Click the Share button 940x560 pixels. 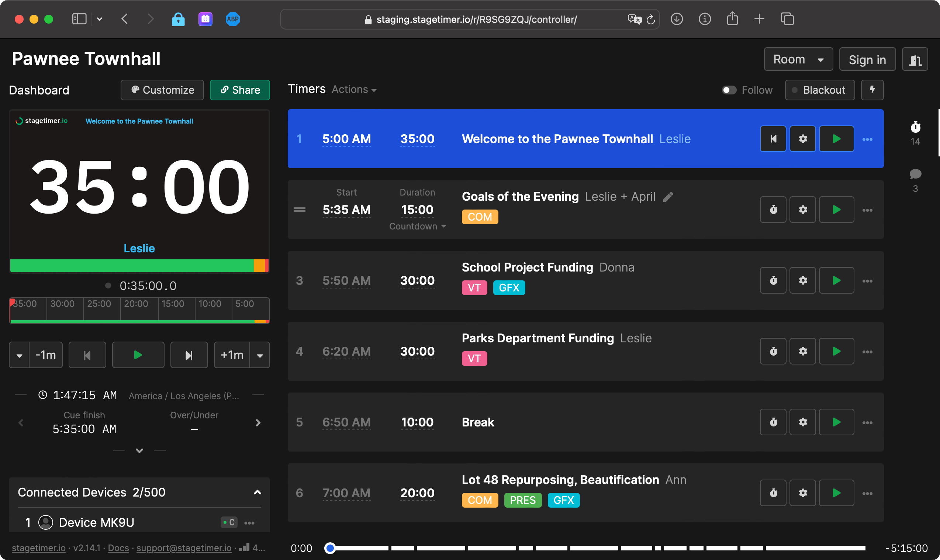click(240, 90)
